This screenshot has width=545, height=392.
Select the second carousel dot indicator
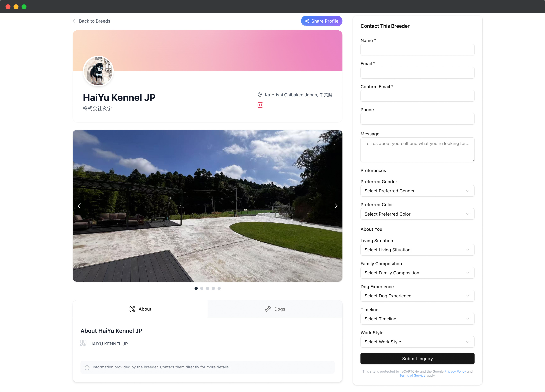tap(202, 288)
